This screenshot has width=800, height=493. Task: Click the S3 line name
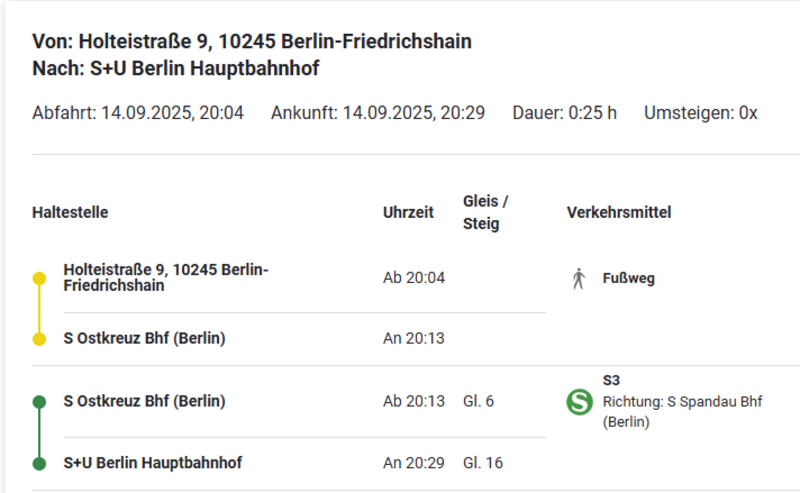coord(612,380)
